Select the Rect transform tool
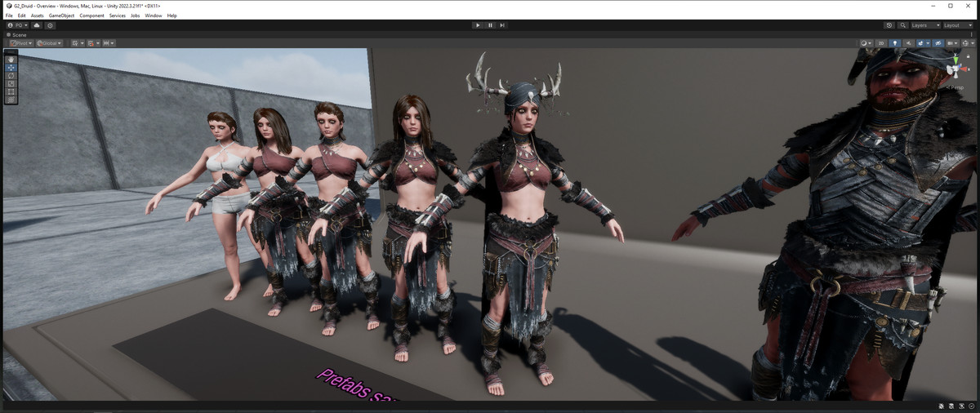The height and width of the screenshot is (413, 980). [x=11, y=91]
